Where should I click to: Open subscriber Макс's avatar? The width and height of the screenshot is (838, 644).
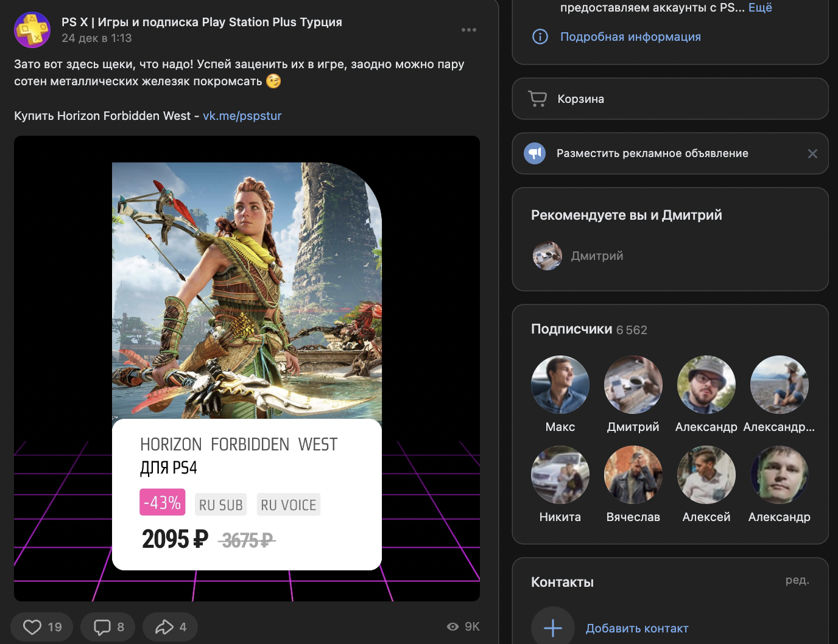(560, 385)
